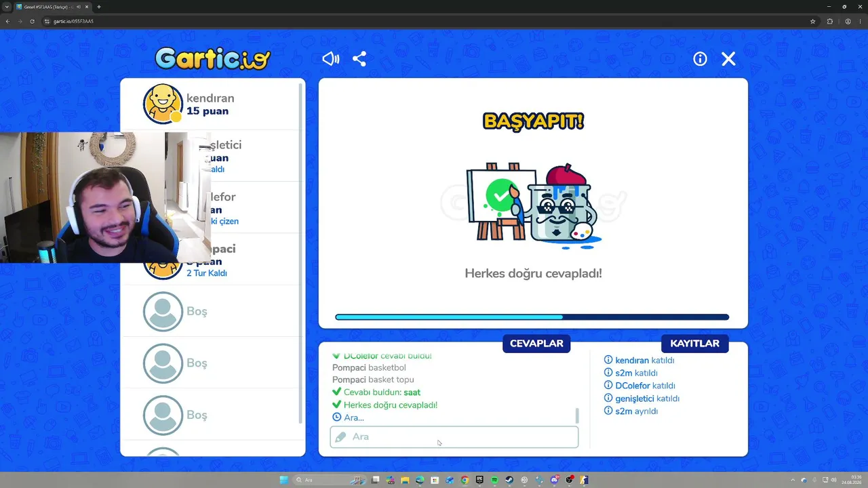
Task: Open the browser profile icon
Action: click(x=848, y=21)
